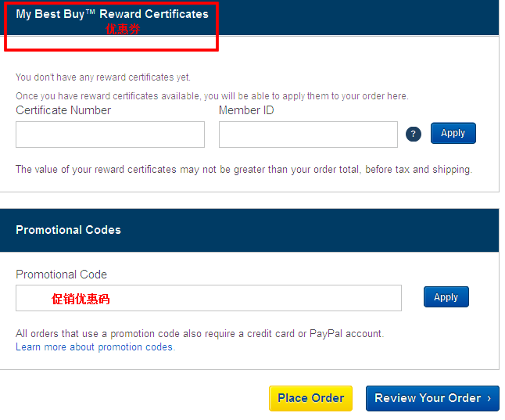Click the Review Your Order button
This screenshot has height=420, width=505.
click(432, 398)
